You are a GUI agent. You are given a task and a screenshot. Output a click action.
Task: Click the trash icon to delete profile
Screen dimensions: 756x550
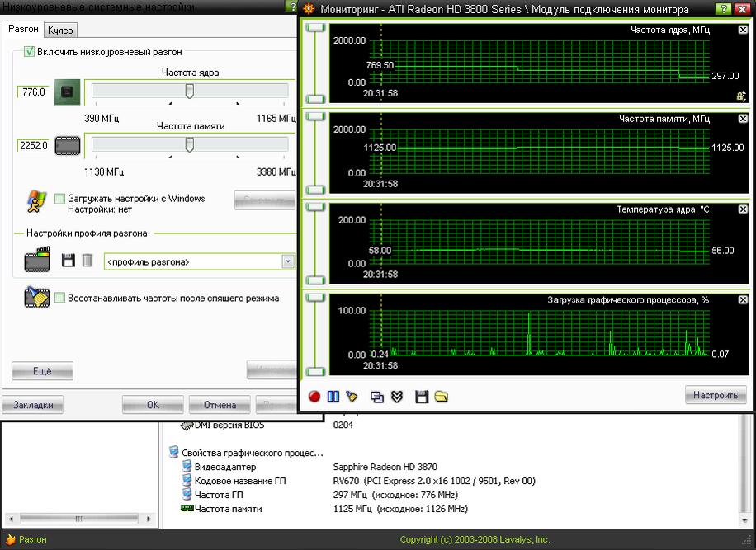(x=87, y=261)
